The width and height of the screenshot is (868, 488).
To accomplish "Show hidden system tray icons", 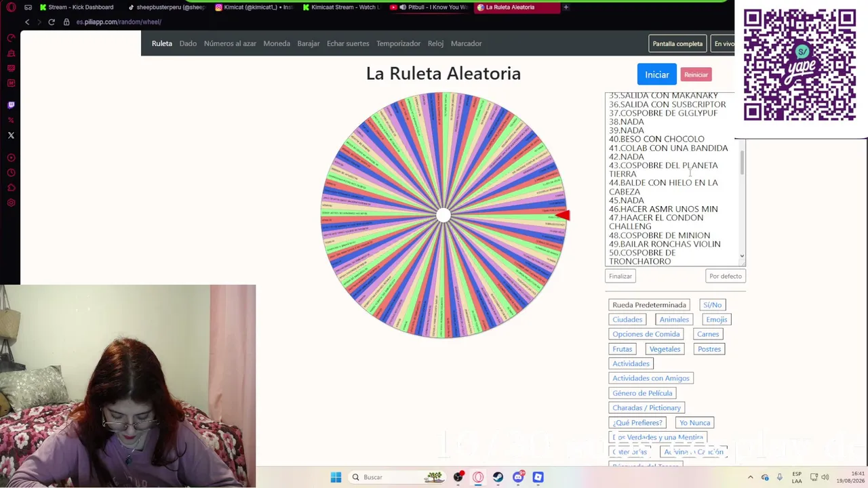I will point(750,477).
